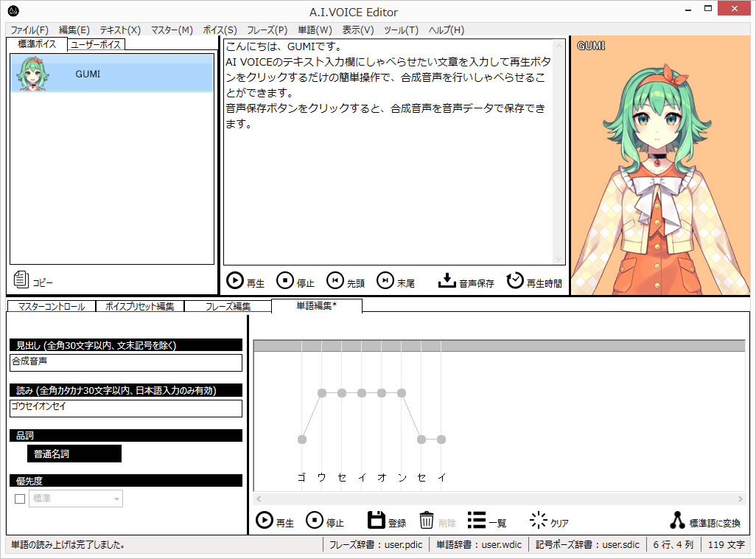Select the GUMI voice preset
Image resolution: width=756 pixels, height=559 pixels.
point(112,74)
